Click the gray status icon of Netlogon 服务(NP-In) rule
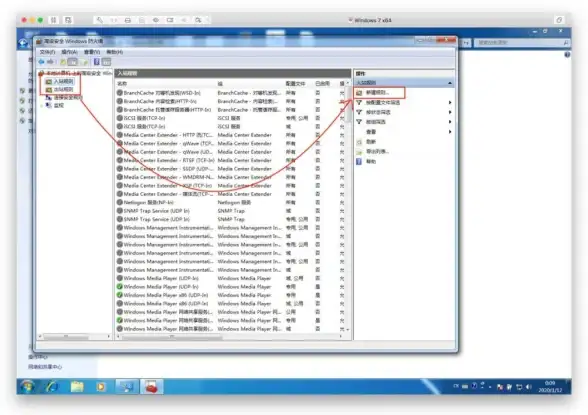Image resolution: width=588 pixels, height=415 pixels. pyautogui.click(x=120, y=202)
